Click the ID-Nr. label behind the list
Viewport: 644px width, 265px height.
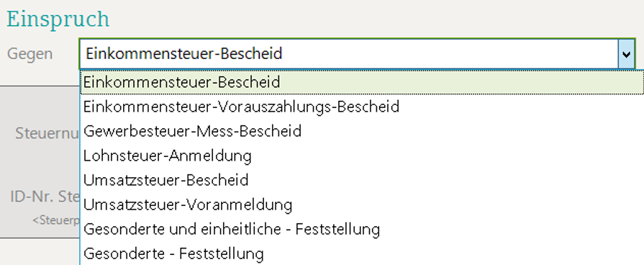(45, 197)
